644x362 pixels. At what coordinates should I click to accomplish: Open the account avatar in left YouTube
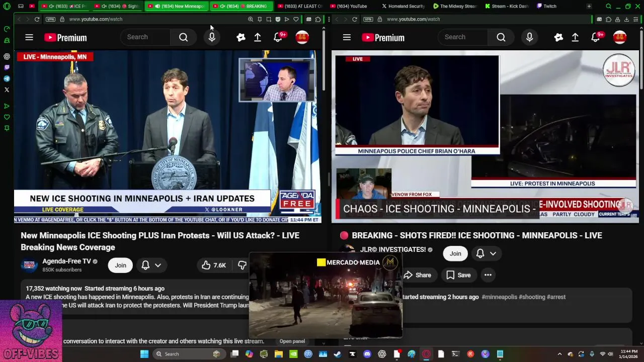click(302, 37)
